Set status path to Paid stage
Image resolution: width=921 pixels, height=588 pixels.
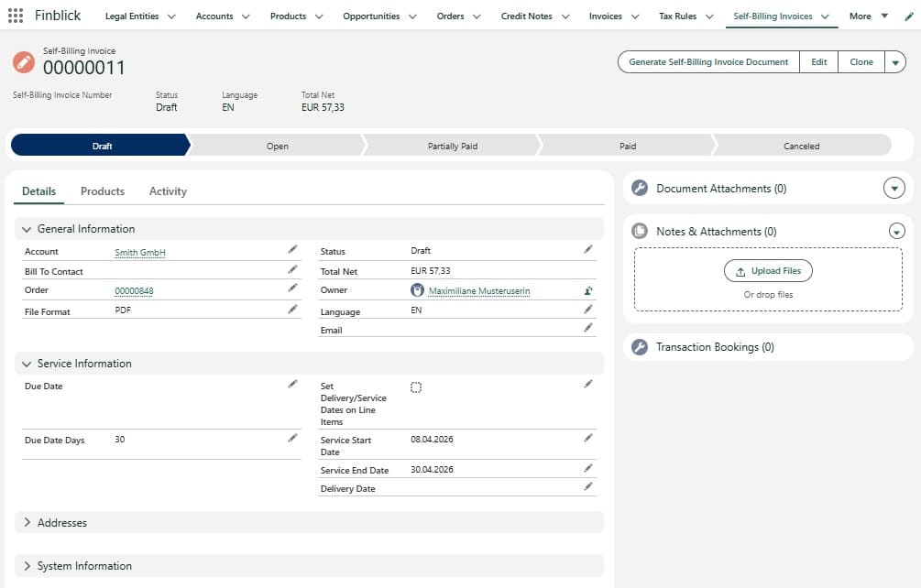pos(628,146)
